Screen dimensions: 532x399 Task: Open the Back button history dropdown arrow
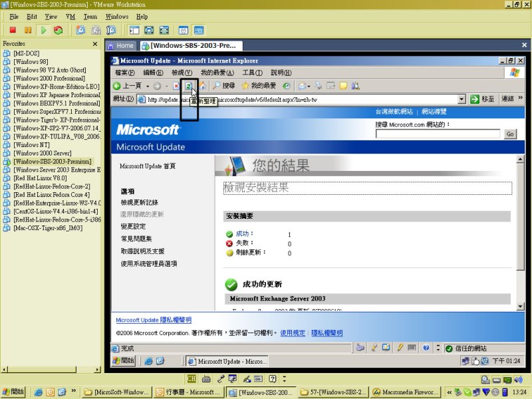[x=148, y=86]
